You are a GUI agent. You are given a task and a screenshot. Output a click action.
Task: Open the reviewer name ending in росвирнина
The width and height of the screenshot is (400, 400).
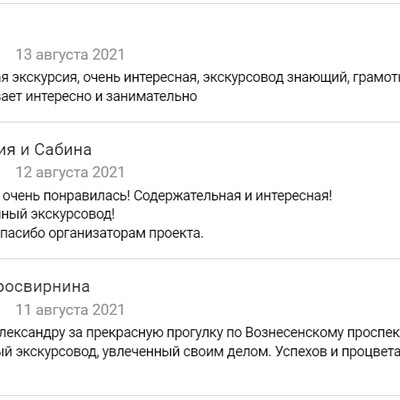click(x=45, y=287)
